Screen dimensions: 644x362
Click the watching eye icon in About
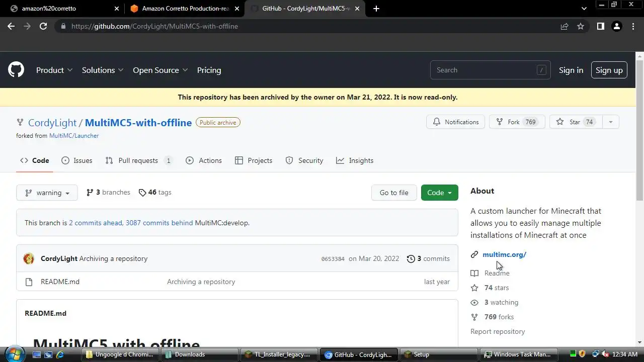point(474,302)
